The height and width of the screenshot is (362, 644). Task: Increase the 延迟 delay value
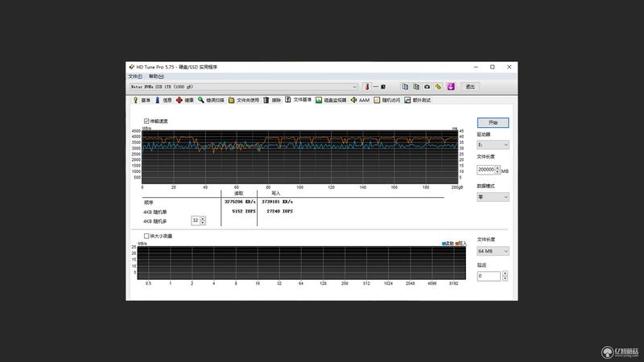tap(506, 274)
